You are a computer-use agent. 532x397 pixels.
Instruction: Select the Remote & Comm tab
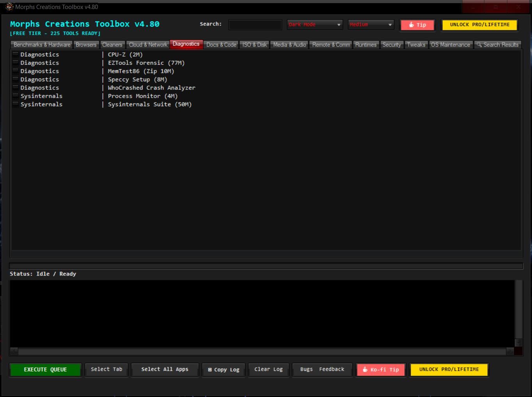331,45
